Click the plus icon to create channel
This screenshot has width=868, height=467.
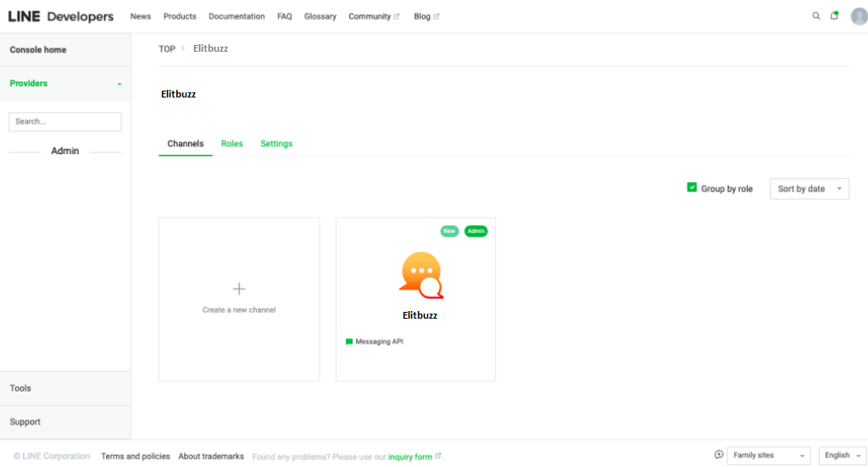coord(239,289)
